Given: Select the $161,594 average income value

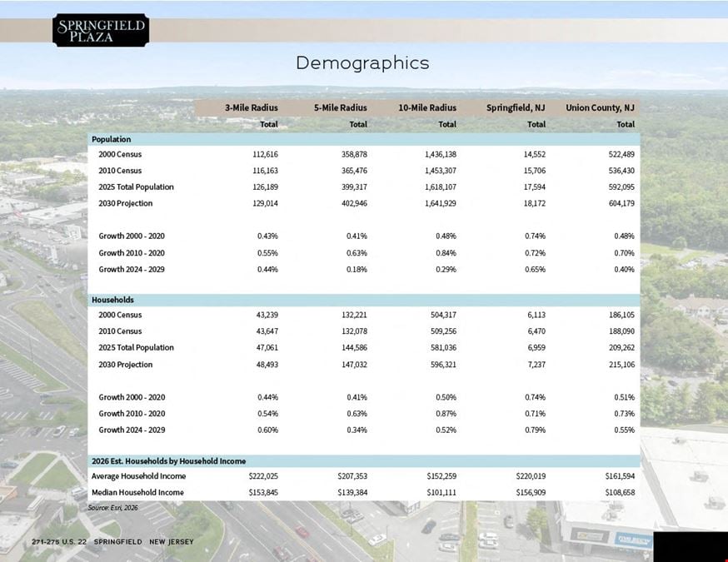Looking at the screenshot, I should (620, 476).
